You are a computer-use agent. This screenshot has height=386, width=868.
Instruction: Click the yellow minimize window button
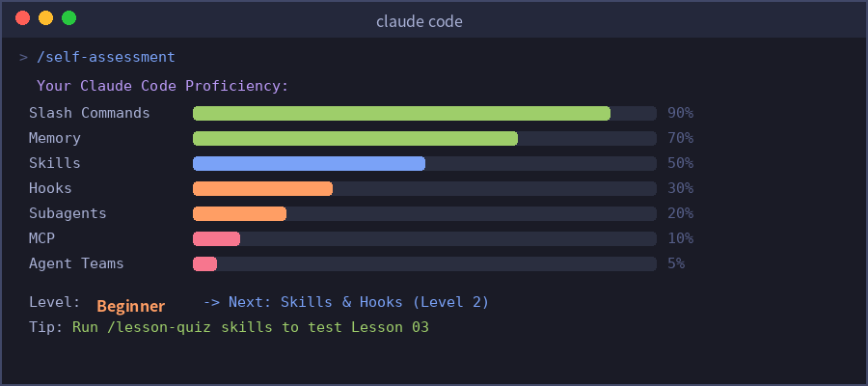(x=45, y=18)
